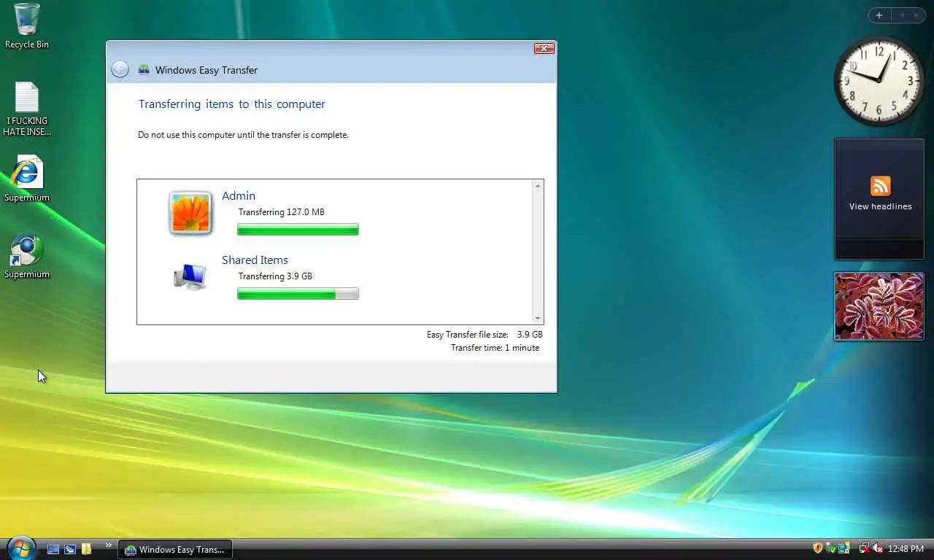Select the text file icon on desktop
The height and width of the screenshot is (560, 934).
click(26, 109)
